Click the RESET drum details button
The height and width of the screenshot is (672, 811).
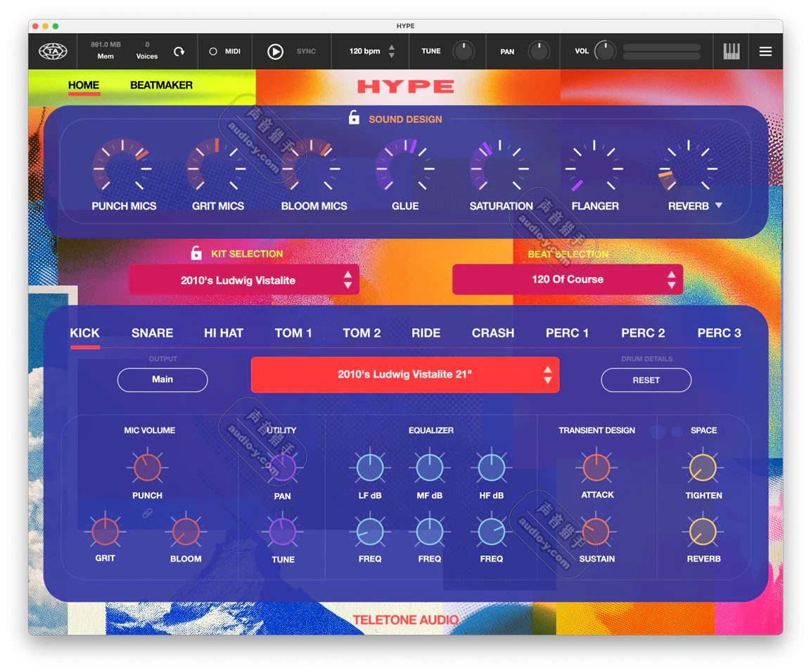646,380
